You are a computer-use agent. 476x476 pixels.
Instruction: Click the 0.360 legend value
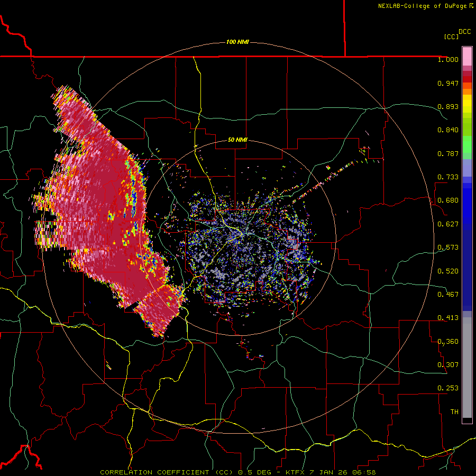[448, 342]
